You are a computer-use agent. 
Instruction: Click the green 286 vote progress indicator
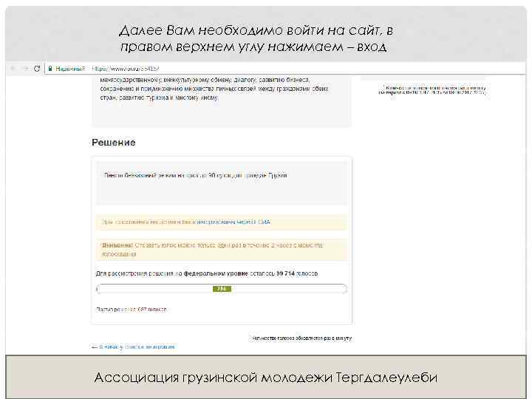coord(222,289)
